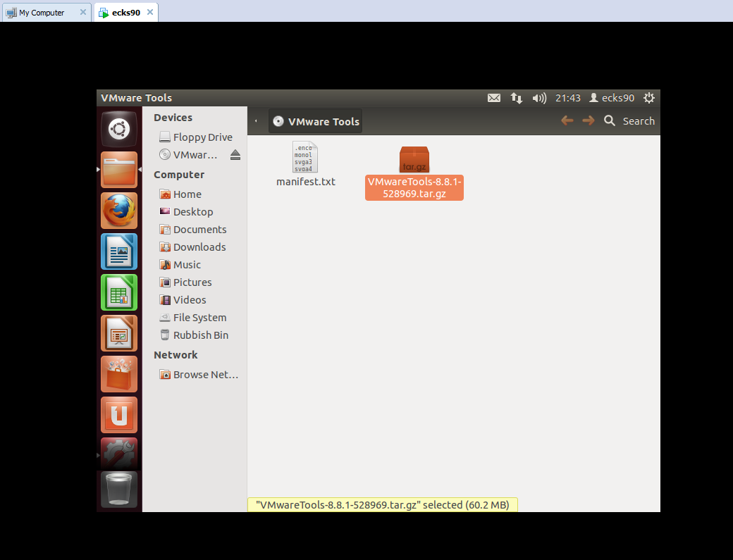Select the manifest.txt file icon
Screen dimensions: 733x560
(x=305, y=157)
